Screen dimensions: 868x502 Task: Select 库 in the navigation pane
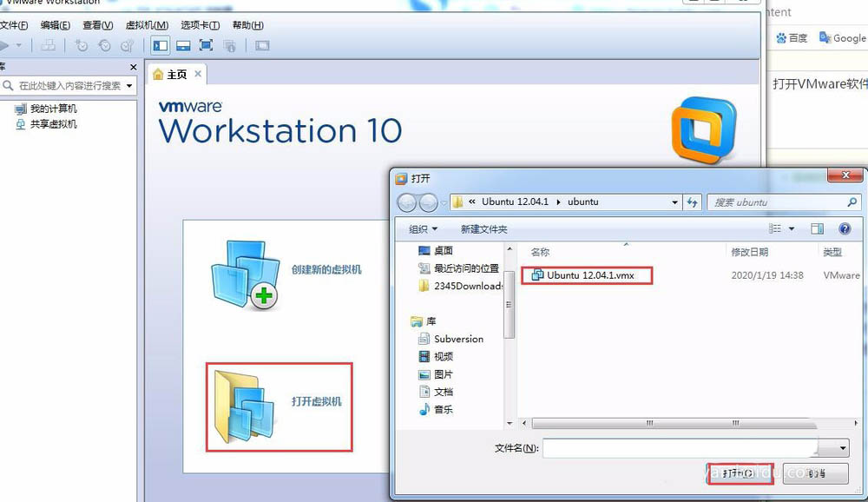click(424, 321)
